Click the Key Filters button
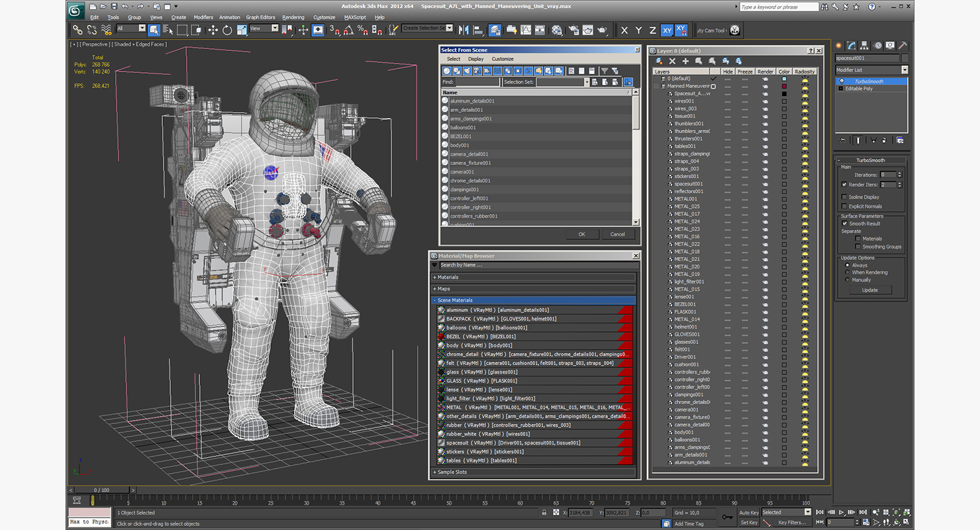The width and height of the screenshot is (980, 530). pyautogui.click(x=792, y=523)
